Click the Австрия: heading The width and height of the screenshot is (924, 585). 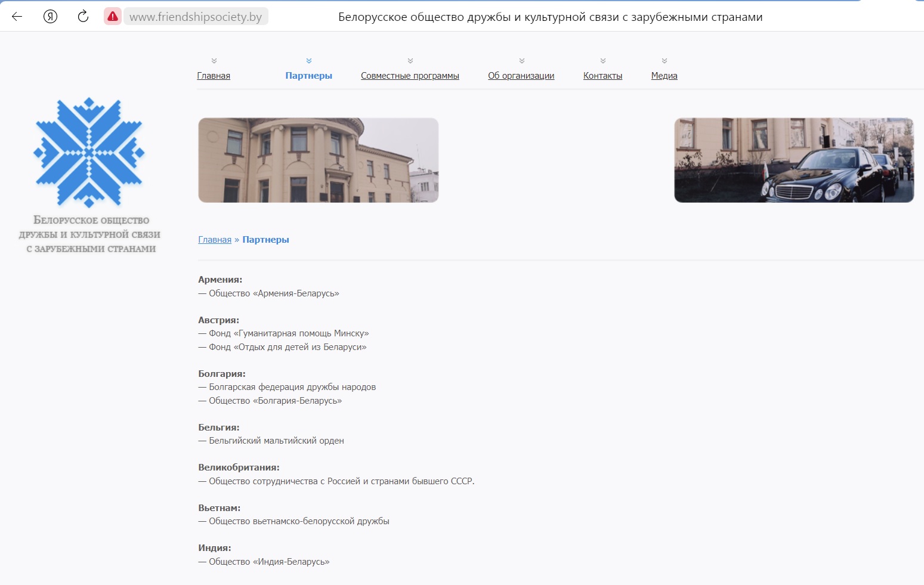tap(218, 320)
